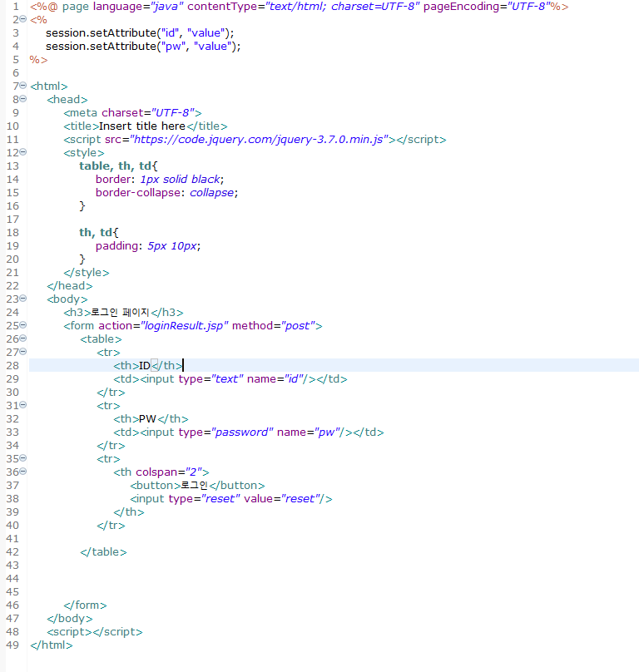Click the 'th, td' selector on line 18
Viewport: 639px width, 672px height.
96,233
